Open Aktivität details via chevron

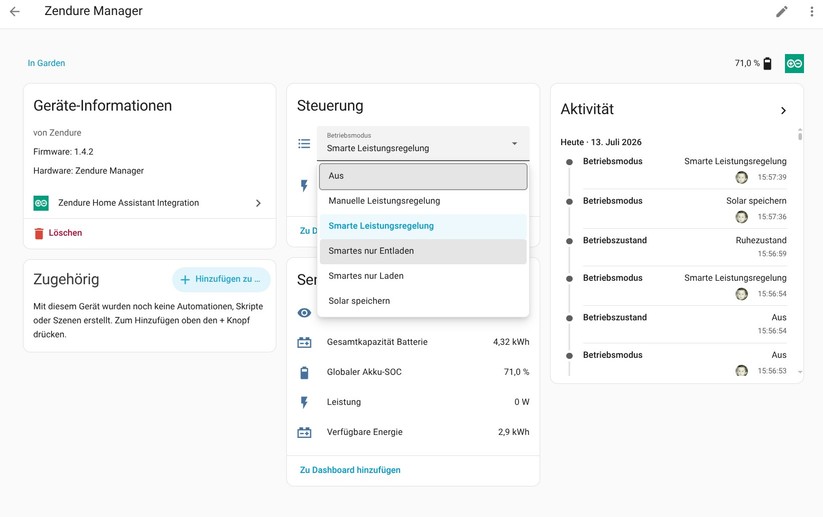[x=783, y=110]
